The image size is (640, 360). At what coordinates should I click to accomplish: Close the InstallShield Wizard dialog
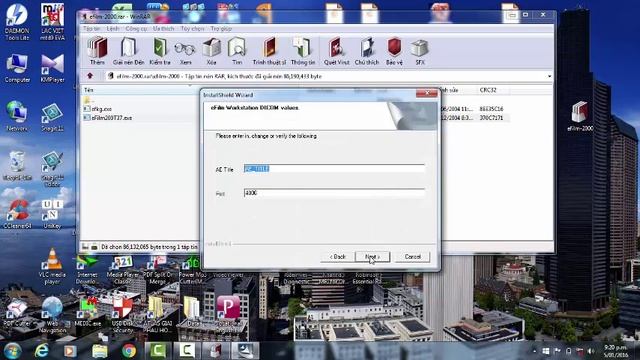pos(427,93)
